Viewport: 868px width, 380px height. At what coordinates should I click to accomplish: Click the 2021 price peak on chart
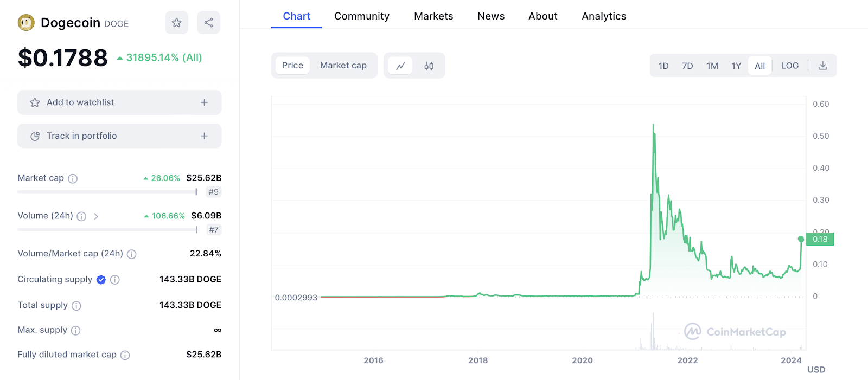(653, 126)
